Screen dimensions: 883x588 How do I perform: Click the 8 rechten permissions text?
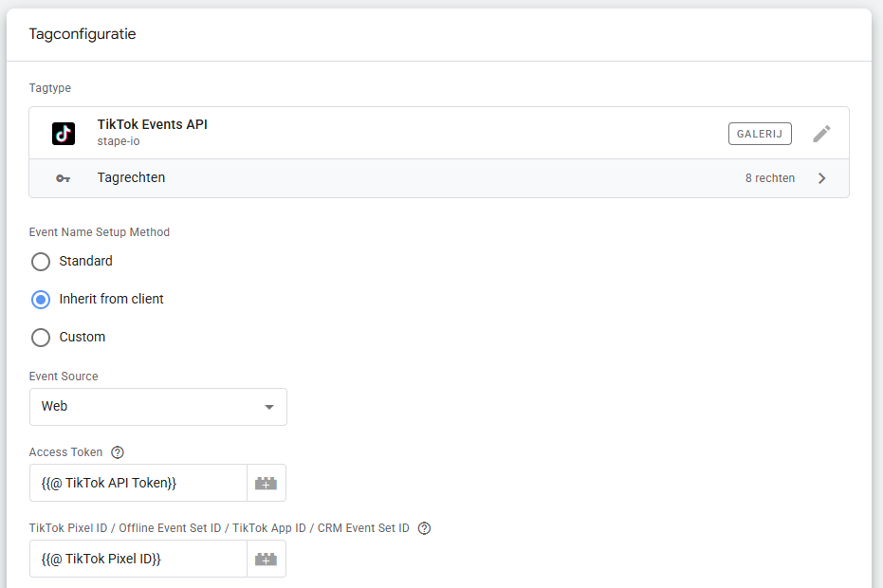(769, 178)
